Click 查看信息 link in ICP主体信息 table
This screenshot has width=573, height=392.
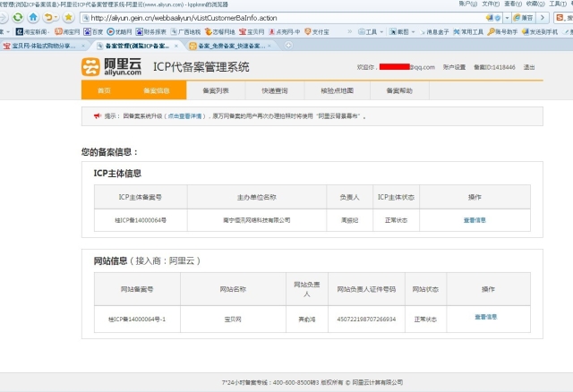click(x=475, y=220)
